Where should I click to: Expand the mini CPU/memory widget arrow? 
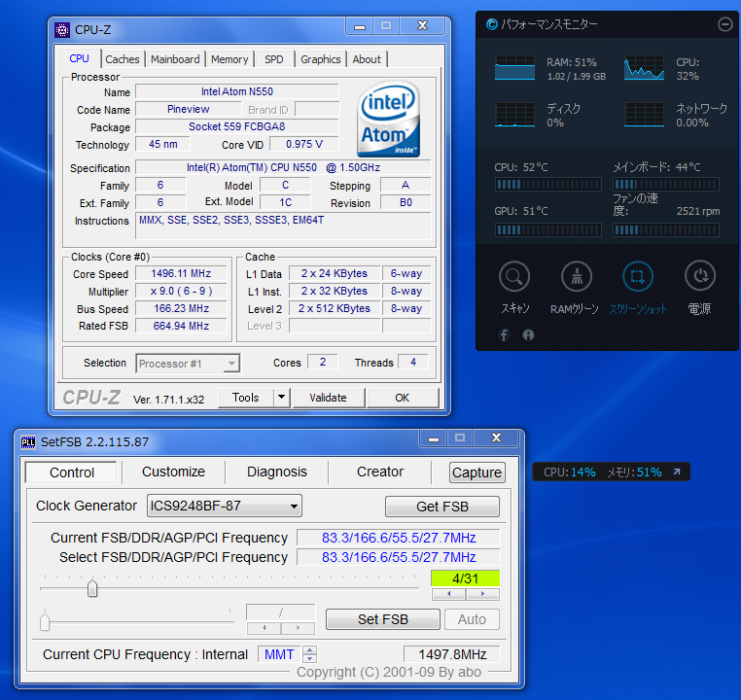point(677,472)
